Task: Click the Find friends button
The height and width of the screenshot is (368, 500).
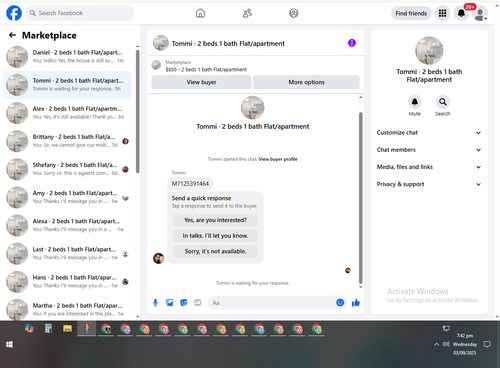Action: click(x=411, y=13)
